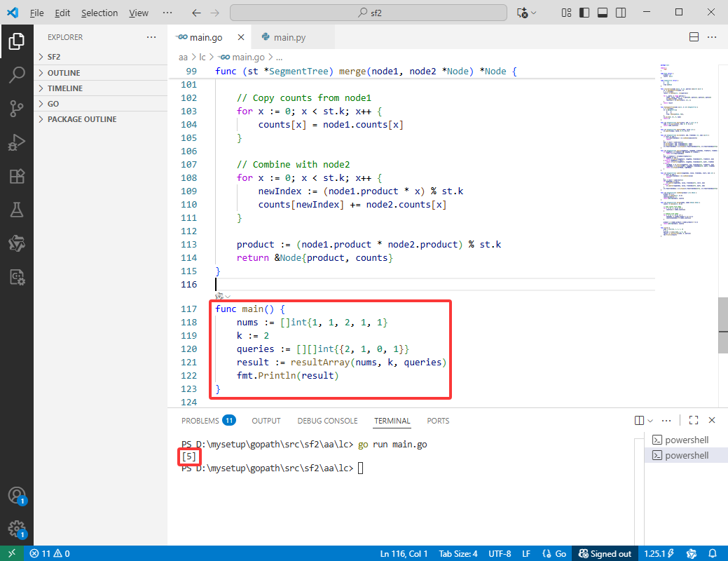Open the Manage gear menu
This screenshot has height=561, width=728.
pyautogui.click(x=17, y=529)
